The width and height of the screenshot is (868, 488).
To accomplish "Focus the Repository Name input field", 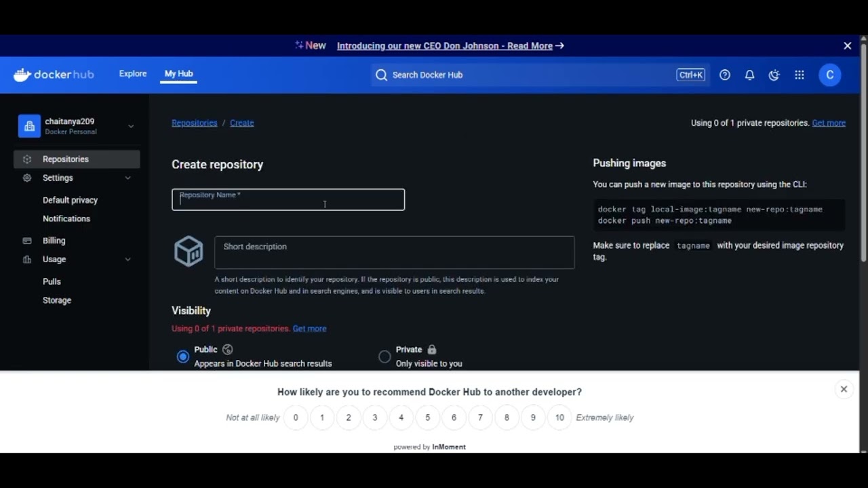I will pyautogui.click(x=288, y=200).
